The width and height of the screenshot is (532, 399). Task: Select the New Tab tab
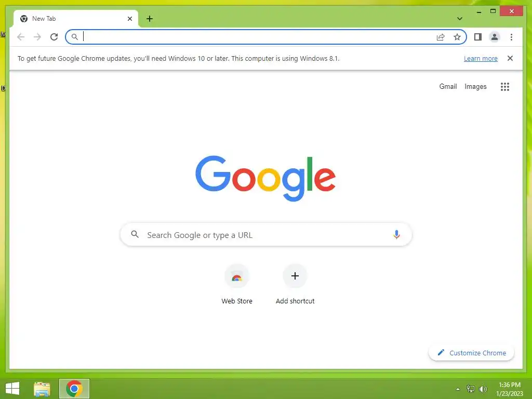76,19
